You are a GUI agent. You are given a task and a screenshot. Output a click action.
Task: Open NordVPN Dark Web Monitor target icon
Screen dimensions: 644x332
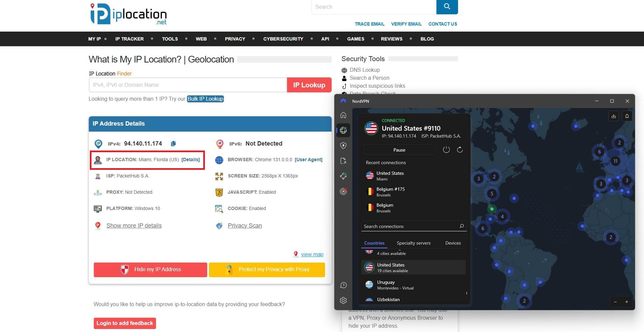coord(343,191)
